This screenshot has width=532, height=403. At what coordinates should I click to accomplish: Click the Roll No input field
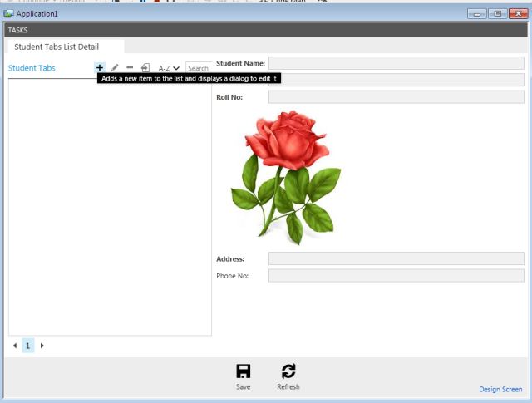(397, 97)
